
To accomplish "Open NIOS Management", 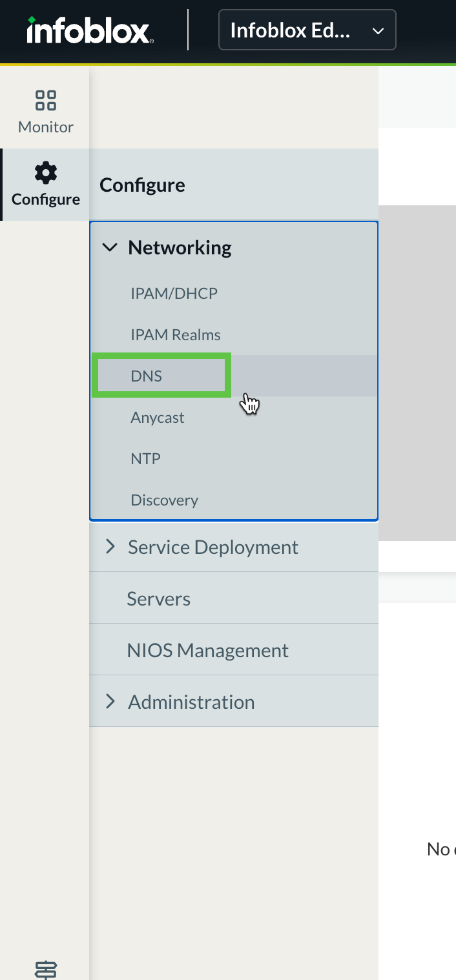I will click(207, 650).
